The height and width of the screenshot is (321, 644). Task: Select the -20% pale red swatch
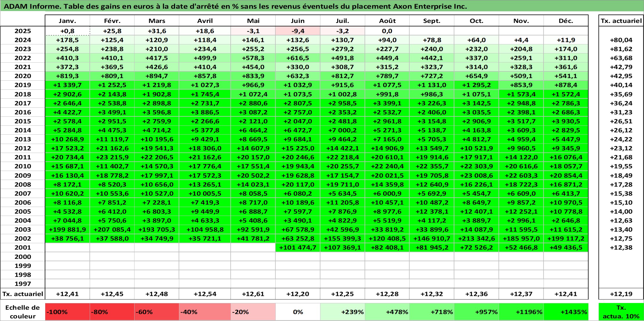click(253, 312)
